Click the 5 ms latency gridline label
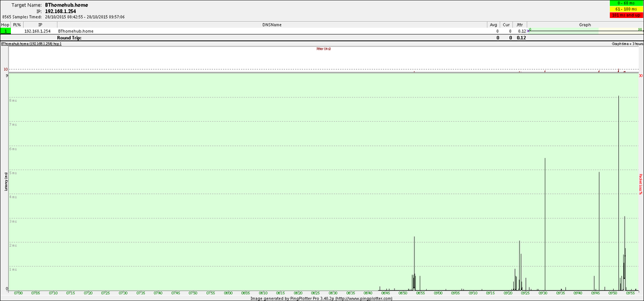 coord(14,173)
